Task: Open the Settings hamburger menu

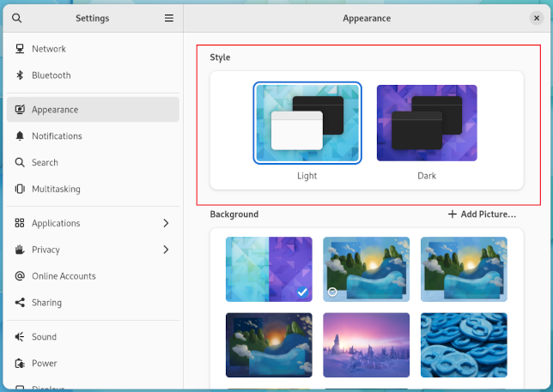Action: tap(169, 18)
